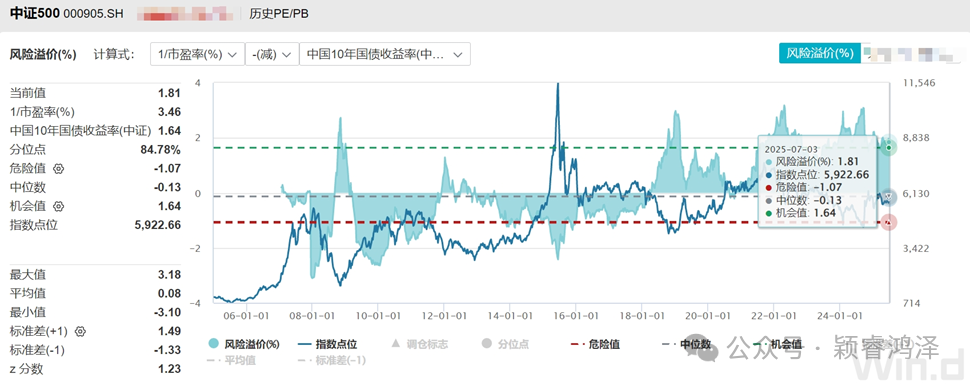970x386 pixels.
Task: Click the 指数点位 value 5,922.66 in sidebar
Action: point(158,225)
